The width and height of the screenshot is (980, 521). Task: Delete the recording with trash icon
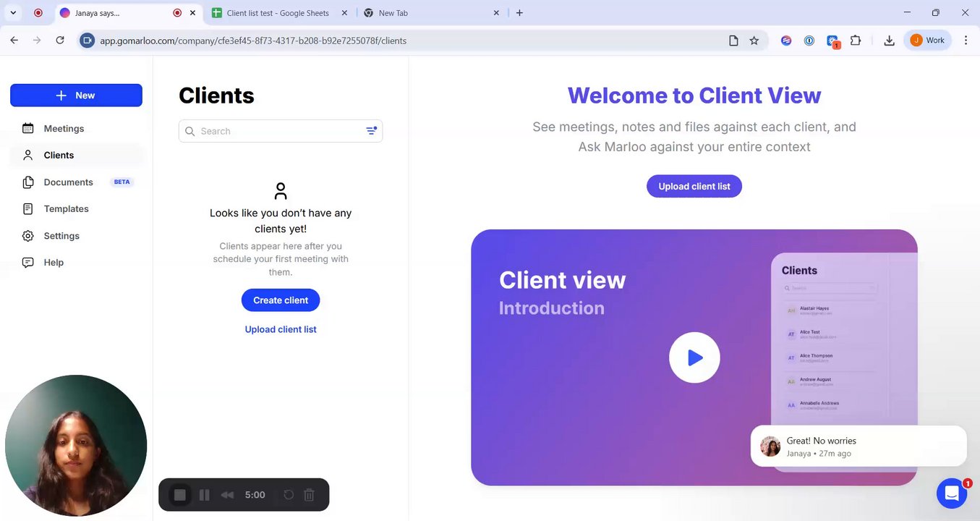coord(309,495)
